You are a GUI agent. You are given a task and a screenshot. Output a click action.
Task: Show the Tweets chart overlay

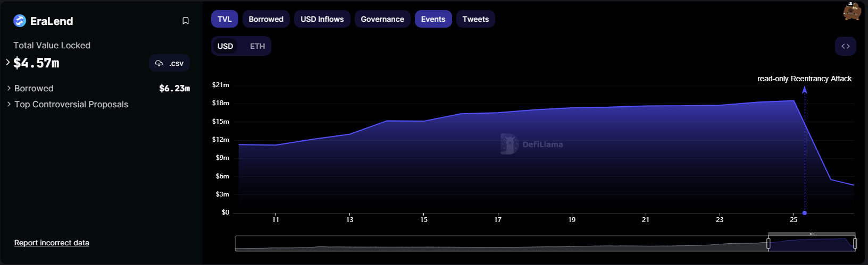pyautogui.click(x=475, y=19)
